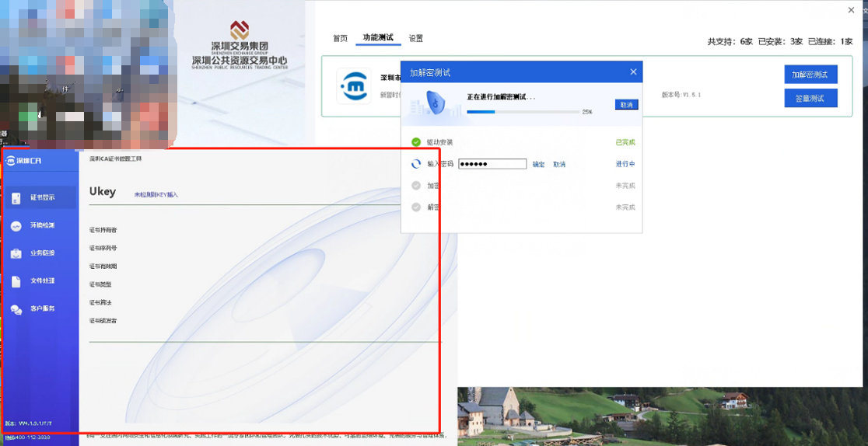Click the 客户服务 chat bubble icon
The width and height of the screenshot is (868, 446).
point(16,309)
